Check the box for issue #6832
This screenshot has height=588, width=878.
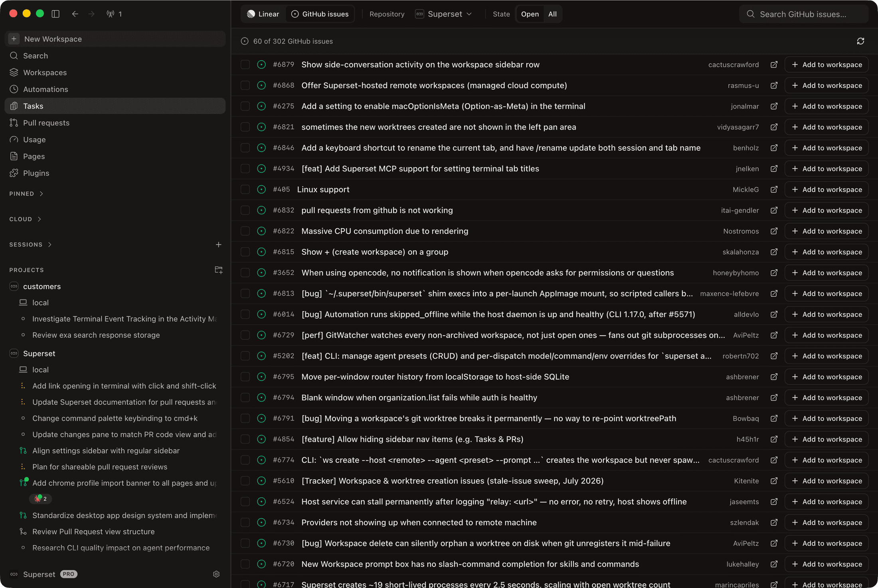tap(245, 210)
